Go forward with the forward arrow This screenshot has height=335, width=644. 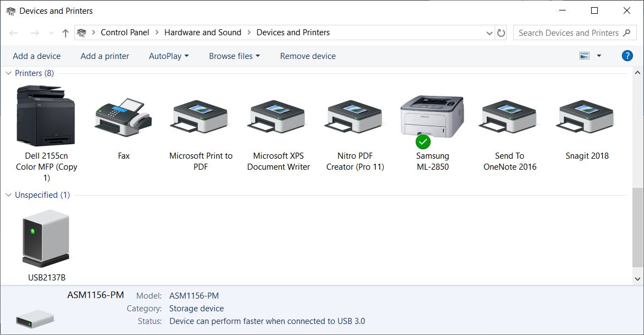coord(35,33)
